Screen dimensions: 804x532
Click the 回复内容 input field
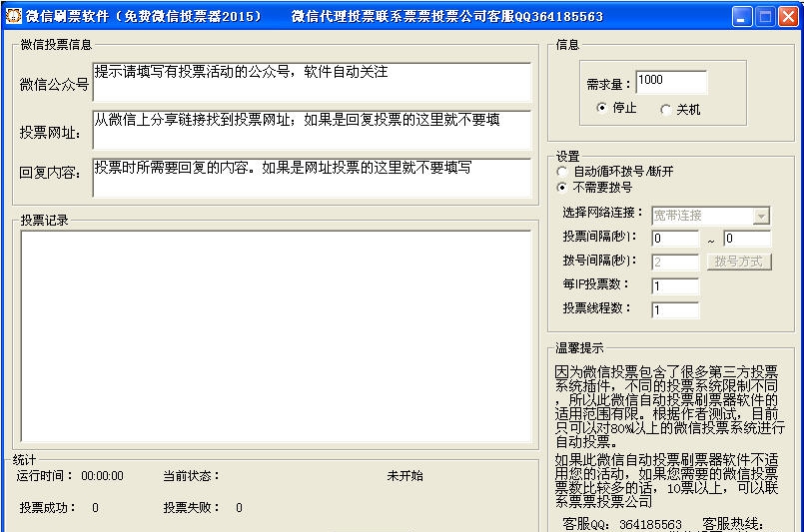(312, 178)
